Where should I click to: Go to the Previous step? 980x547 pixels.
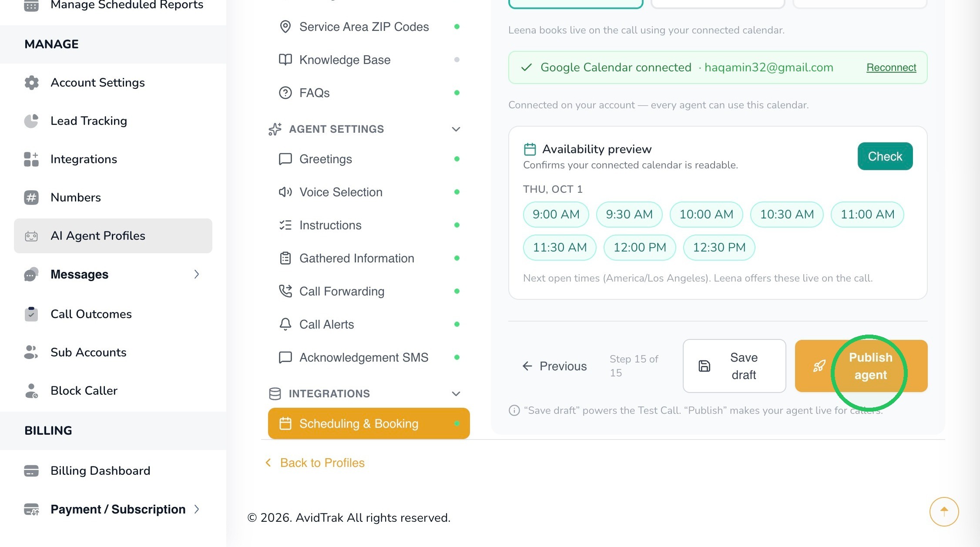[x=554, y=366]
